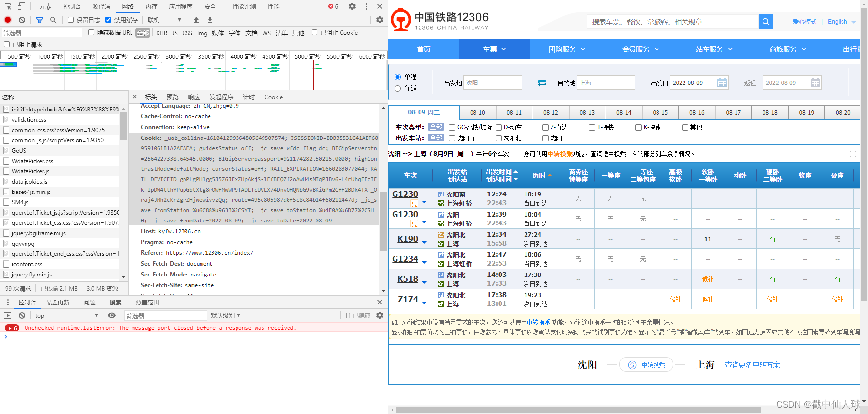
Task: Select the element inspector icon in DevTools
Action: 8,6
